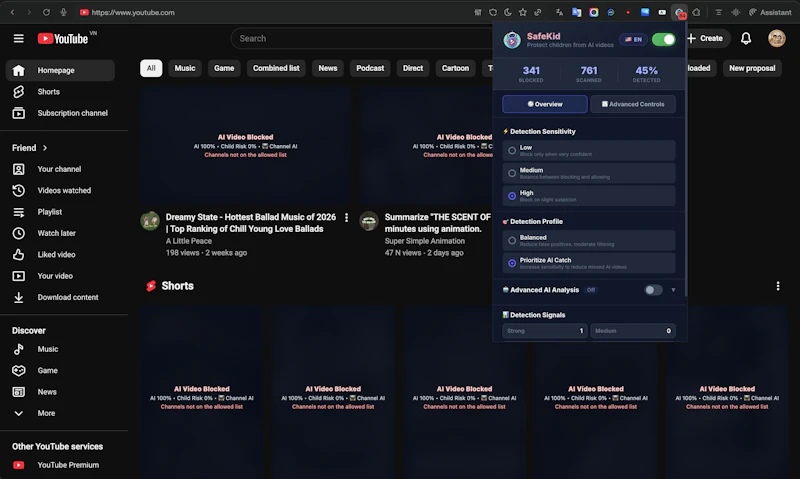Click the browser address bar URL
Viewport: 800px width, 479px height.
[x=133, y=12]
